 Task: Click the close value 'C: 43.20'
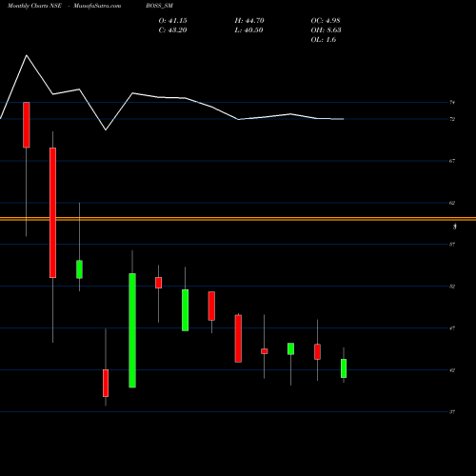click(x=172, y=30)
